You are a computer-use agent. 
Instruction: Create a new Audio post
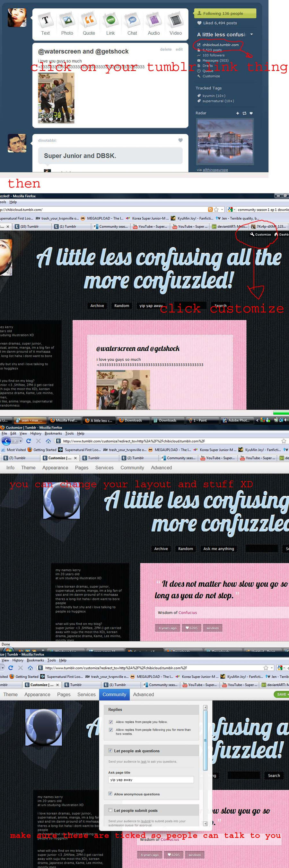point(154,24)
